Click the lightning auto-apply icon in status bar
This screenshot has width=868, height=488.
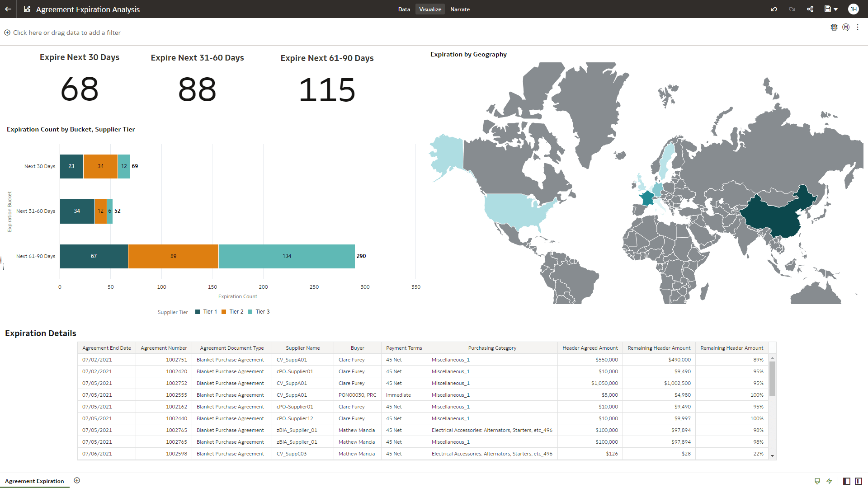pos(830,481)
